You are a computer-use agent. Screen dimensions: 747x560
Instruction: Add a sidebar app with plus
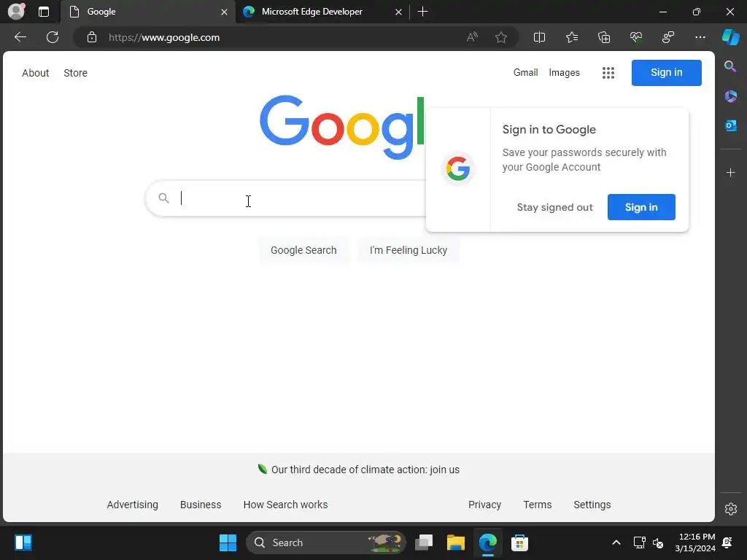(730, 172)
